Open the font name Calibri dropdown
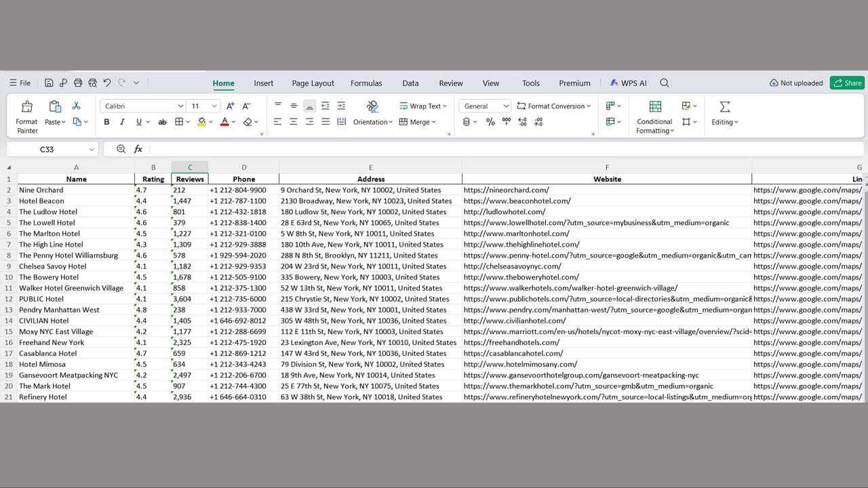Viewport: 868px width, 488px height. pyautogui.click(x=180, y=106)
